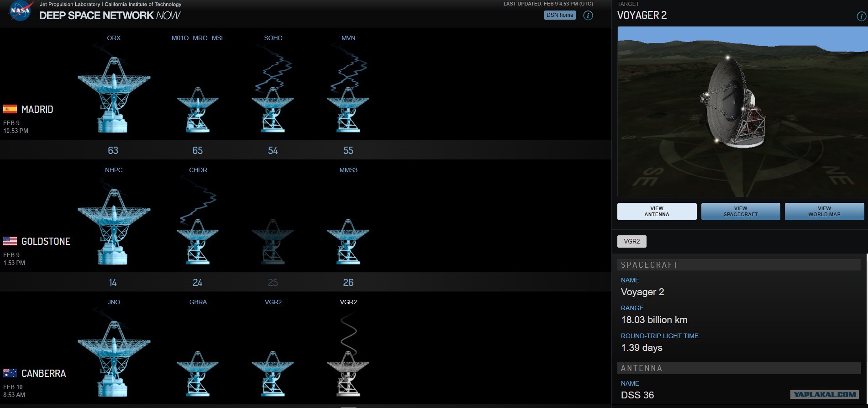
Task: Click the DEEP SPACE NETWORK NOW title
Action: pyautogui.click(x=110, y=16)
